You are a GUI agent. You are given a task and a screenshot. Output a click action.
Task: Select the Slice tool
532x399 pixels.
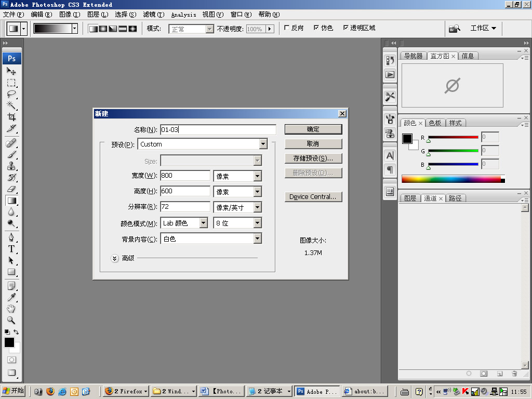(11, 129)
